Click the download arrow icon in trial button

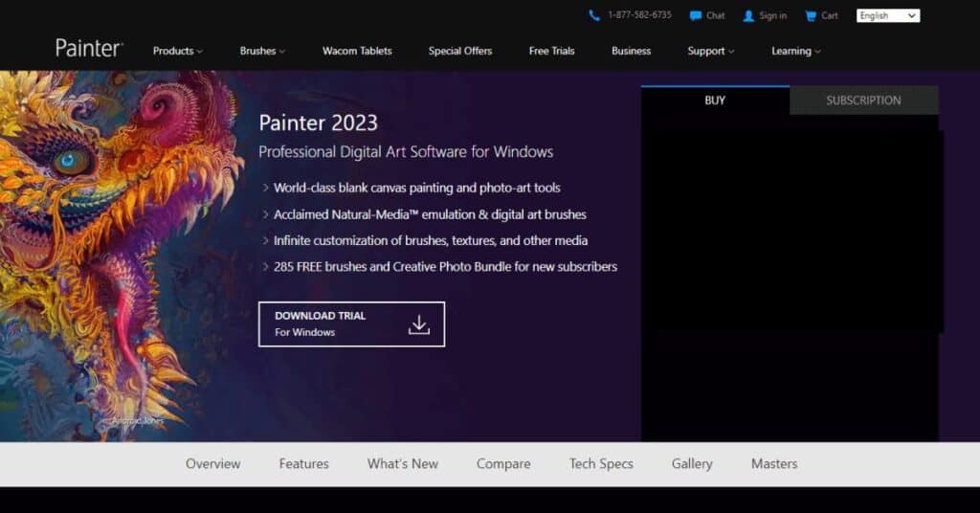click(419, 324)
